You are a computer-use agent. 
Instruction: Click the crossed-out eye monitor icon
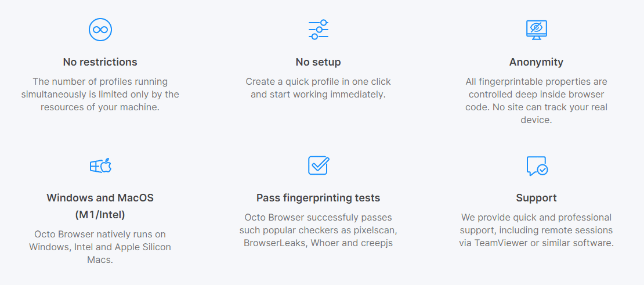(x=536, y=29)
